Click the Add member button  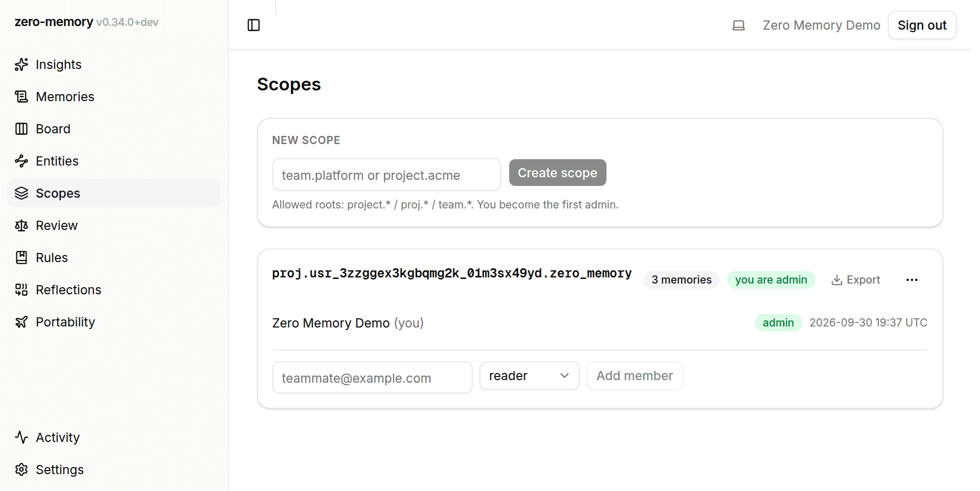click(x=634, y=376)
